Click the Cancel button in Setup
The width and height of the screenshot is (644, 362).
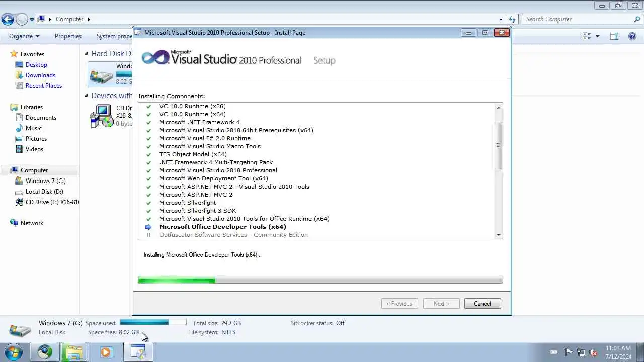click(x=482, y=304)
